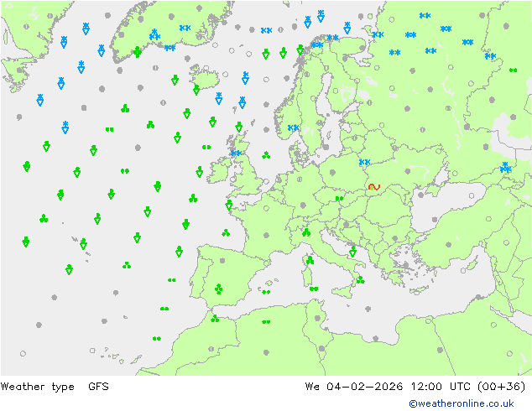The image size is (532, 411).
Task: Click the shower symbol on Iceland's south coast
Action: [196, 90]
